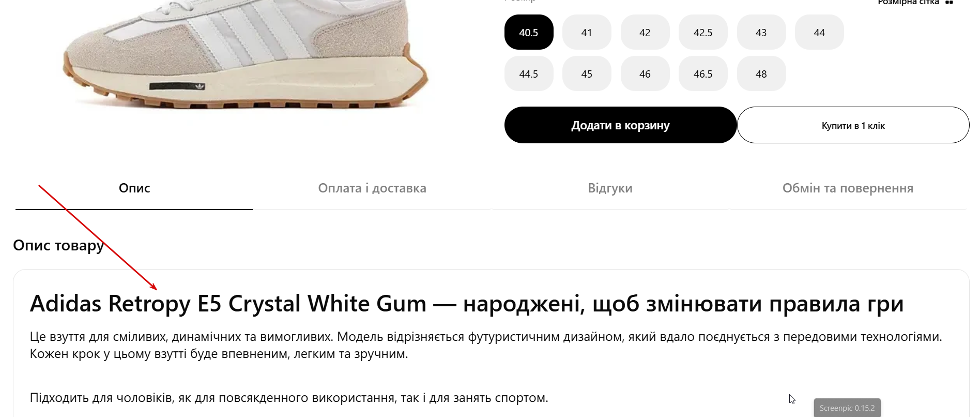Click Купити в 1 клік button

[x=853, y=125]
